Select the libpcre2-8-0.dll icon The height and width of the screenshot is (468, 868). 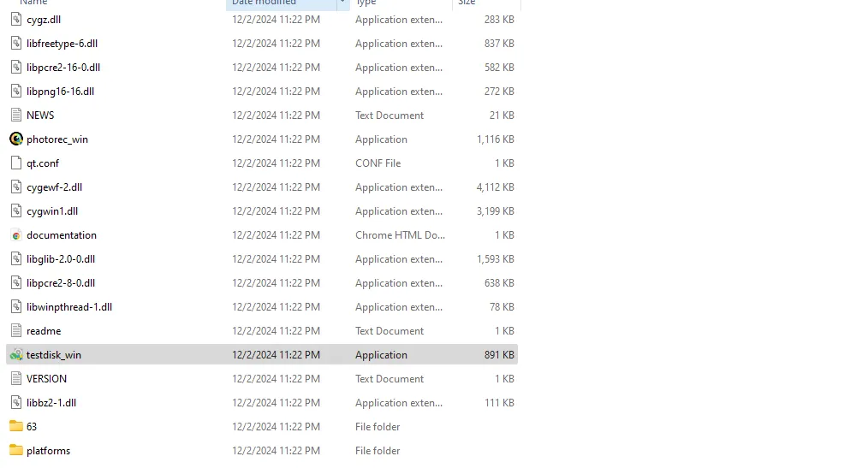pyautogui.click(x=16, y=283)
